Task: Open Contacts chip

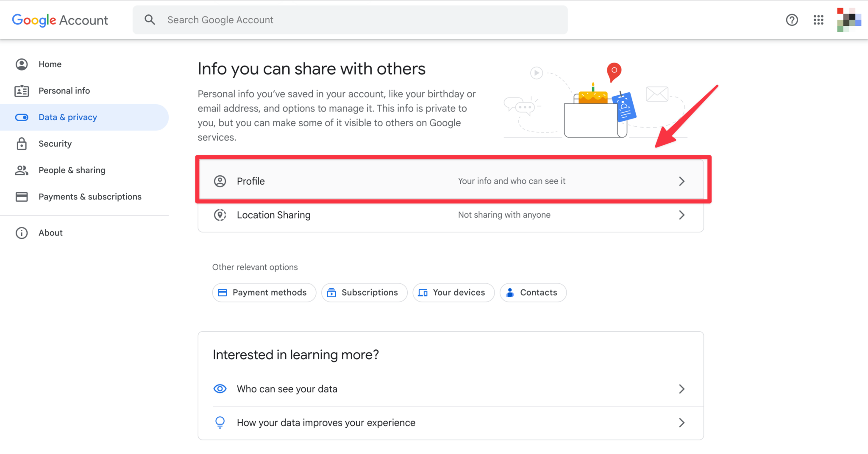Action: (533, 293)
